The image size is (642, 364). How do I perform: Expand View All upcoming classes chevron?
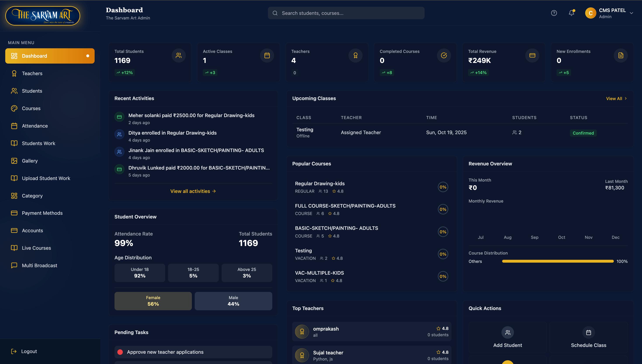point(626,99)
